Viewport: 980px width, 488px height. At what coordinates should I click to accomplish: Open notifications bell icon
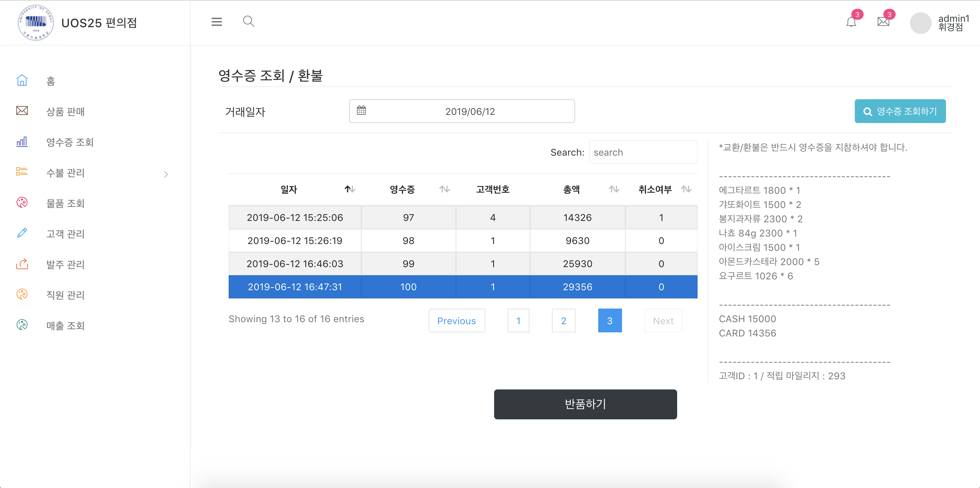[851, 22]
